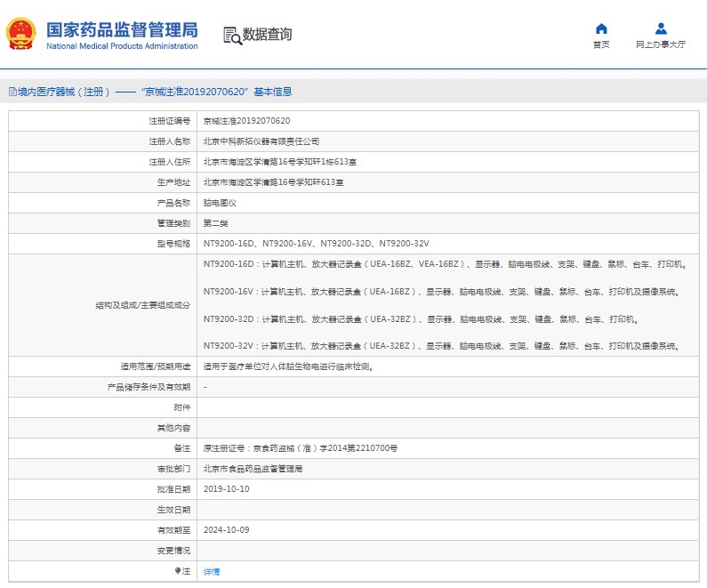Select management class 第二类
The width and height of the screenshot is (707, 588).
pyautogui.click(x=215, y=222)
